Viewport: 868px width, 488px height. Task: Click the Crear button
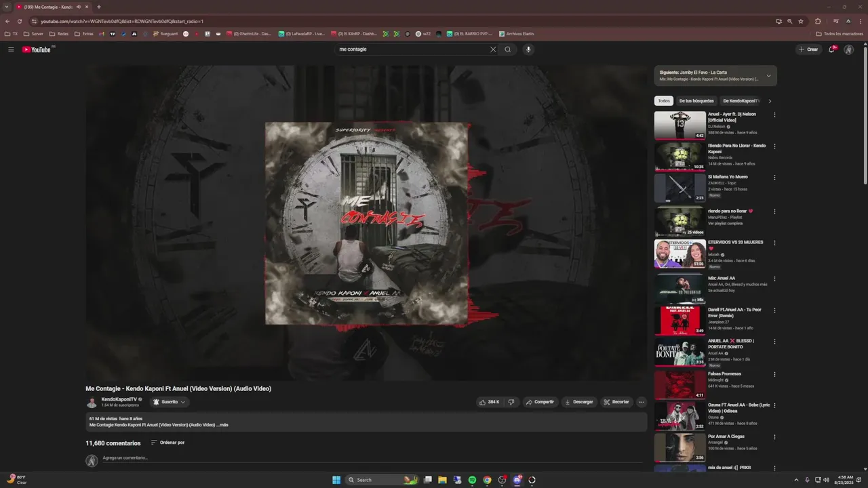808,49
